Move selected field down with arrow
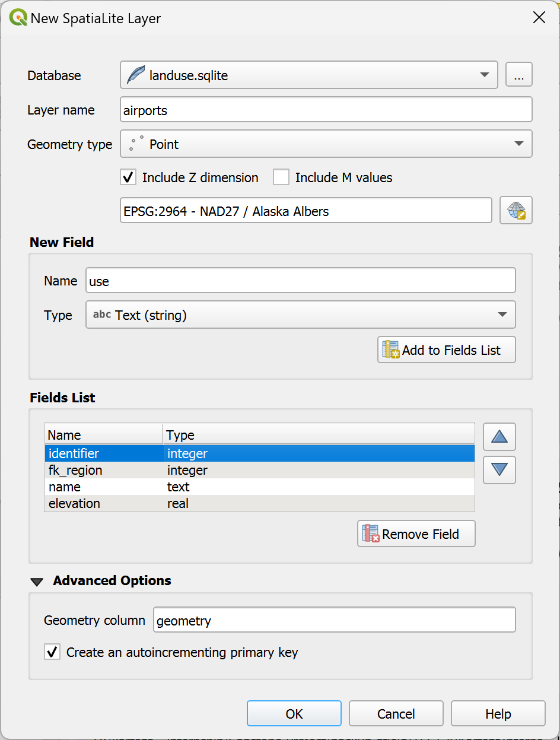The height and width of the screenshot is (740, 560). [x=499, y=469]
